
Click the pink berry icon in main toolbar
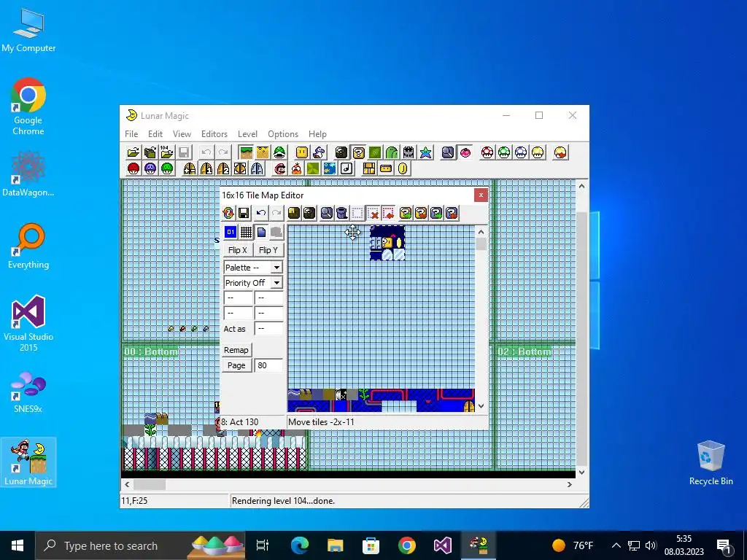tap(465, 152)
